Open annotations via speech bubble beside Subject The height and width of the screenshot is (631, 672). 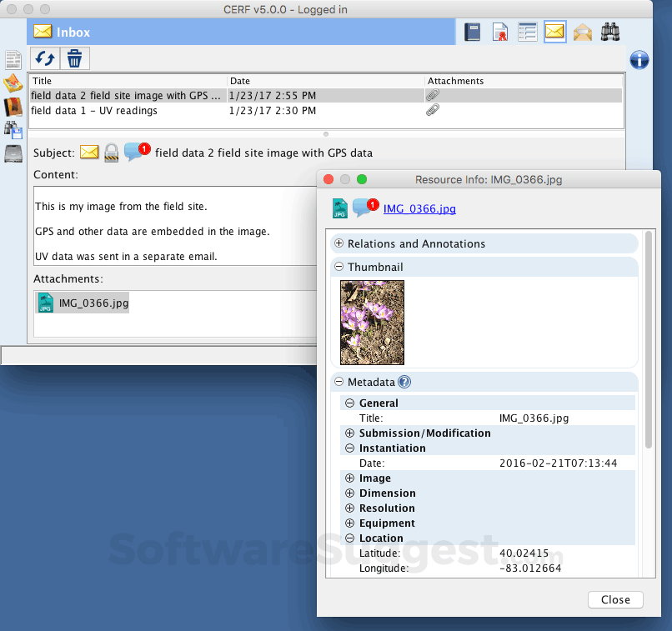(133, 152)
